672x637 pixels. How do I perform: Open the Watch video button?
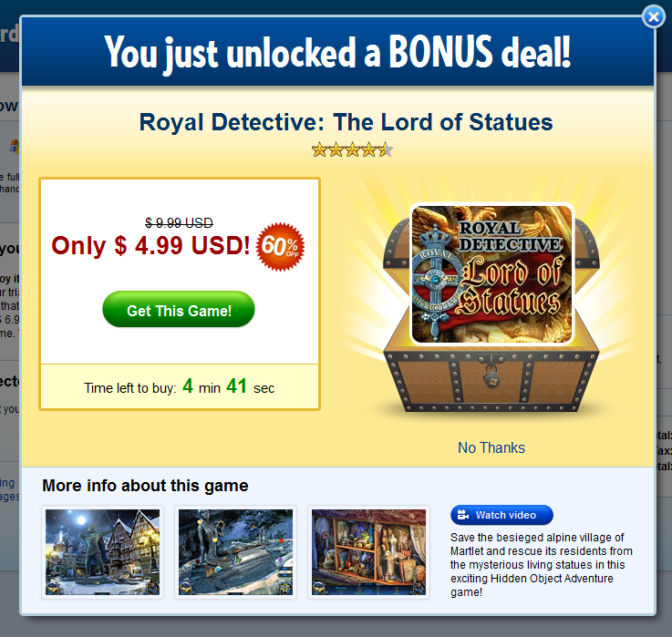click(x=501, y=515)
